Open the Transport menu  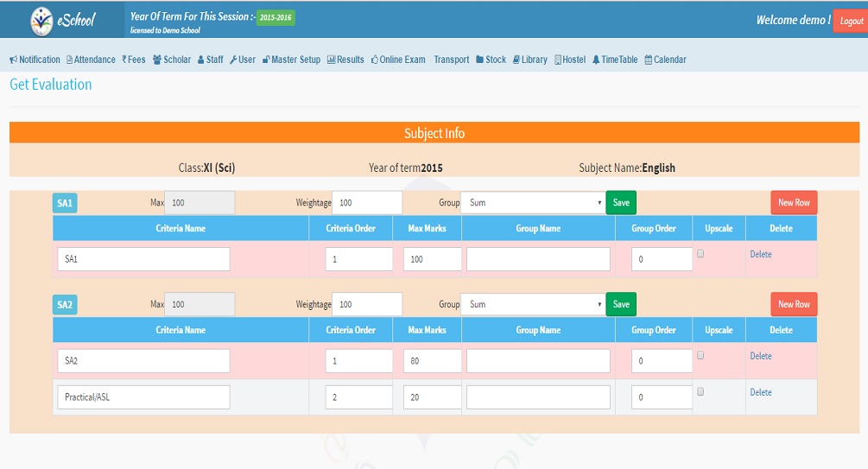(x=451, y=60)
